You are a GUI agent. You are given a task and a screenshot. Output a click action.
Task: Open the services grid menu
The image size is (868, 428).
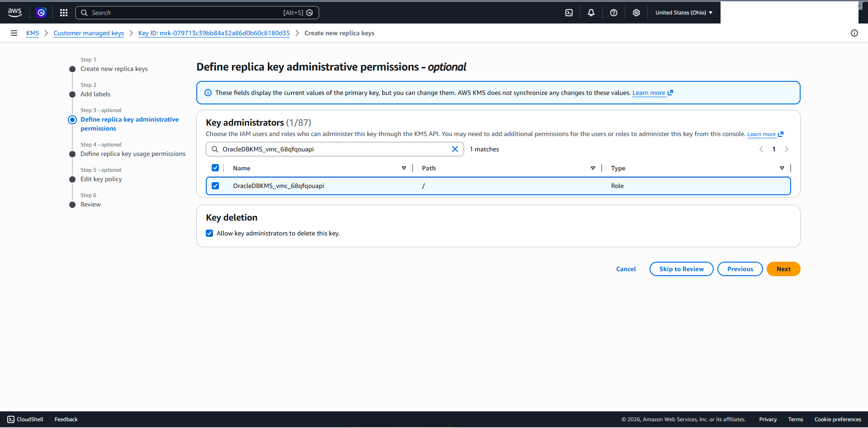64,13
